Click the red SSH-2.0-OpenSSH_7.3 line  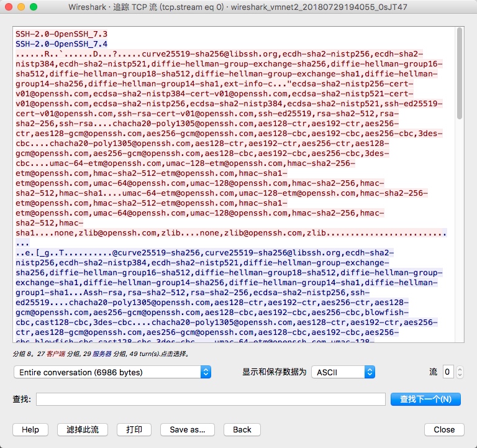coord(61,34)
